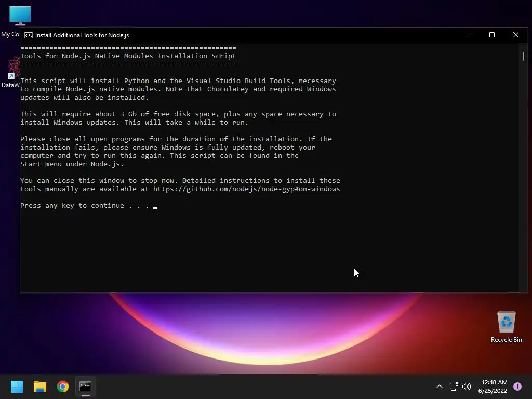532x399 pixels.
Task: Click the line mentioning 3 Gb free disk space
Action: (x=178, y=114)
